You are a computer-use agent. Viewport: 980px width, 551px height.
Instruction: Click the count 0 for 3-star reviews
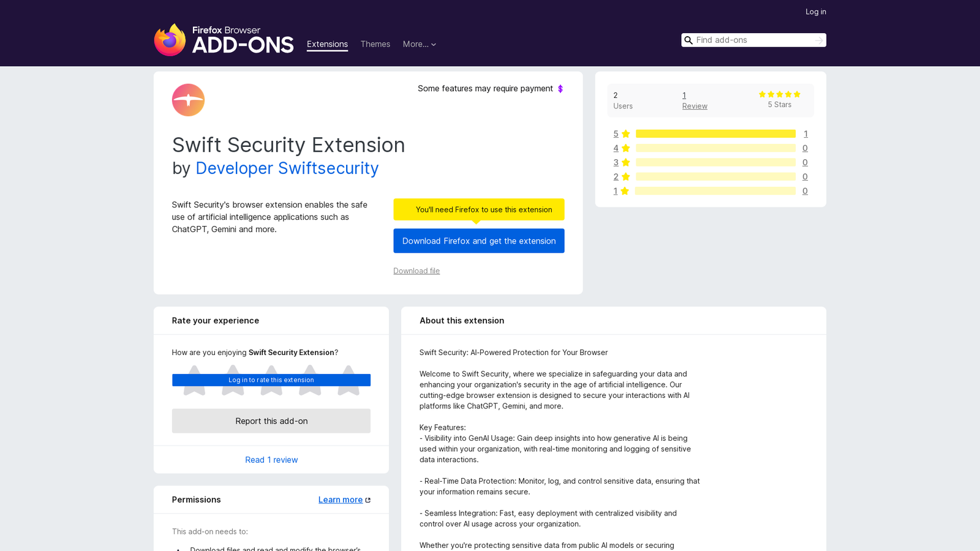tap(805, 162)
